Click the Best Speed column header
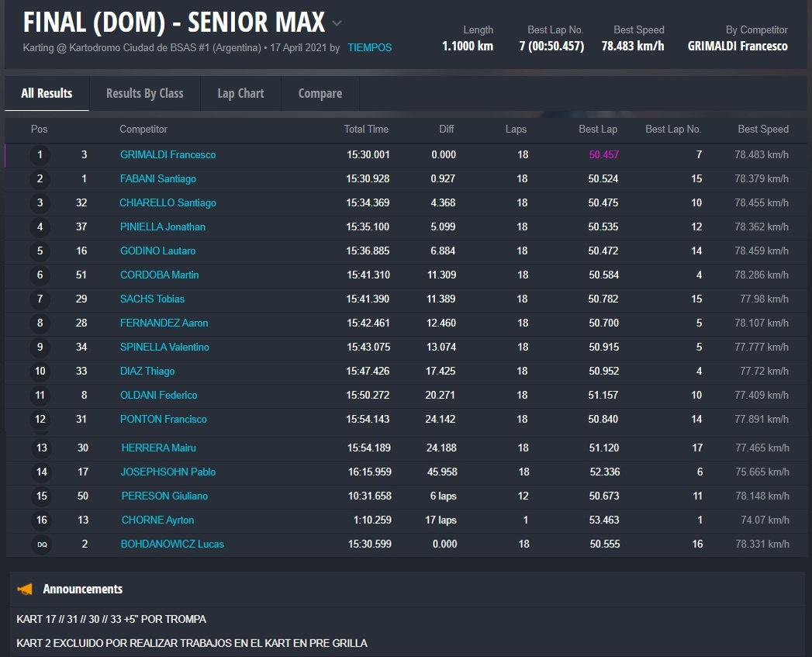Screen dimensions: 812x657 pos(762,130)
